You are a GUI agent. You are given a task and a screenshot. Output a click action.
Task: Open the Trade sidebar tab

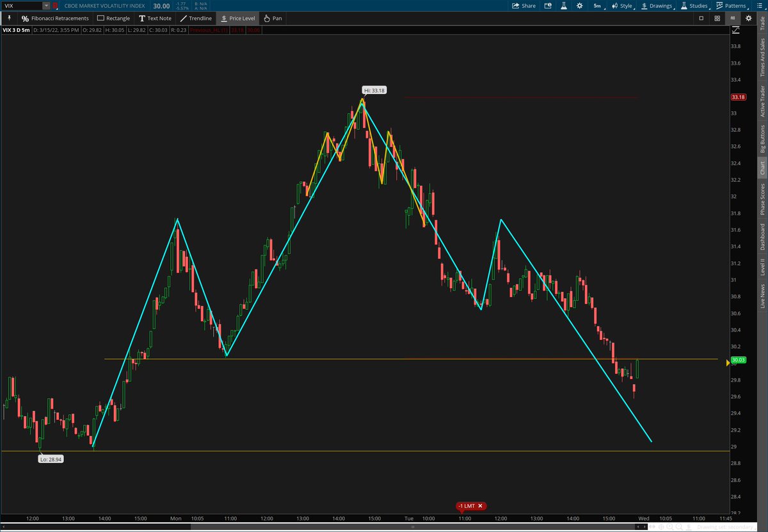pos(762,23)
